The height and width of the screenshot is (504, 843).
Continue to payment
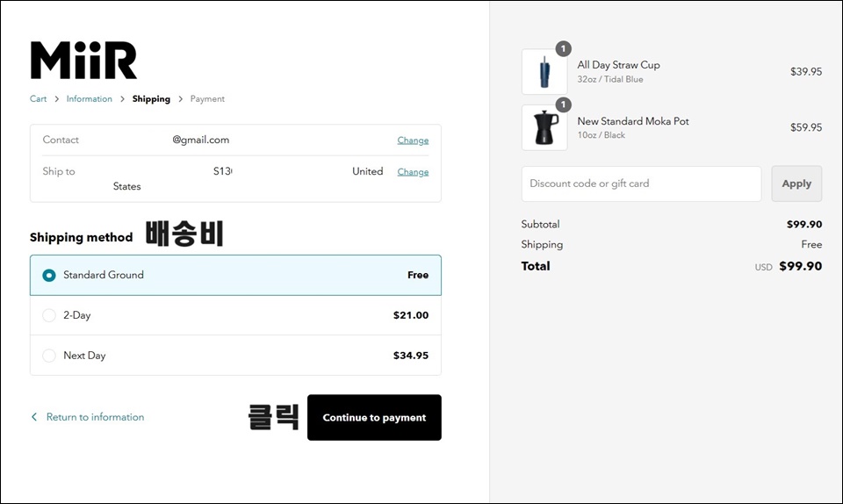tap(374, 417)
